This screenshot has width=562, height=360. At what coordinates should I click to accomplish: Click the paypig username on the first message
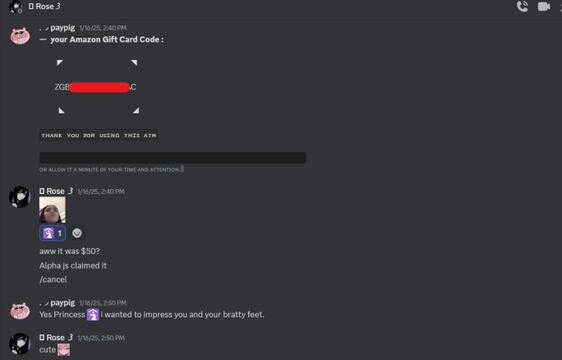[63, 28]
